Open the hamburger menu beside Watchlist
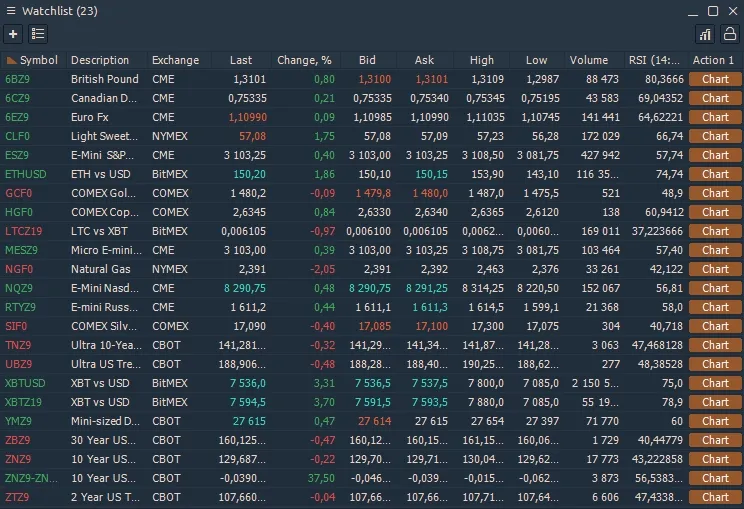Viewport: 744px width, 509px height. [10, 10]
